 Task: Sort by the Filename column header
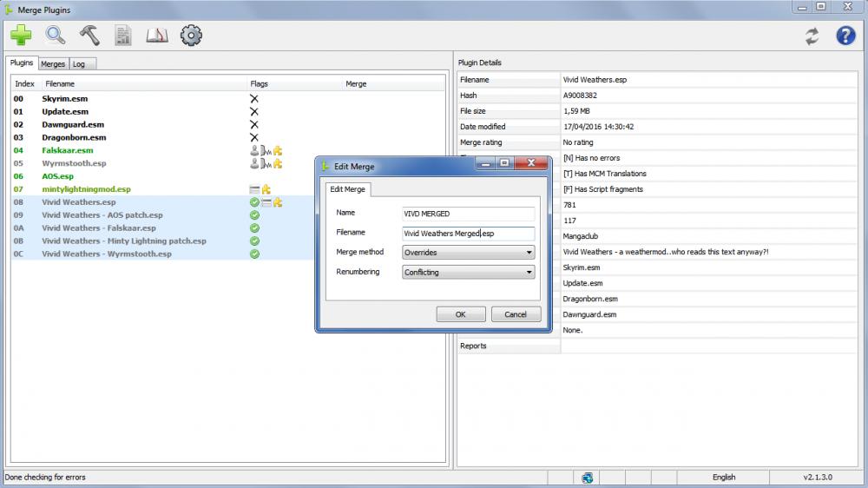click(x=144, y=83)
